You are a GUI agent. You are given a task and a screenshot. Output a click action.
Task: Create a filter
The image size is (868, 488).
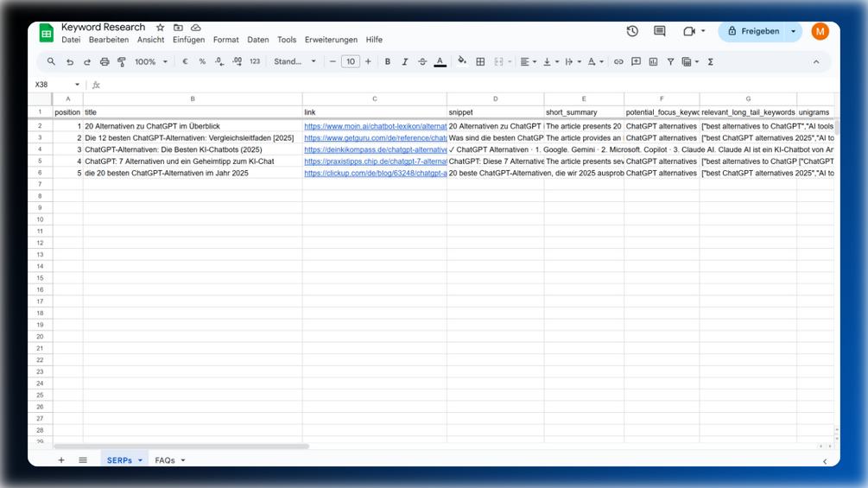670,62
